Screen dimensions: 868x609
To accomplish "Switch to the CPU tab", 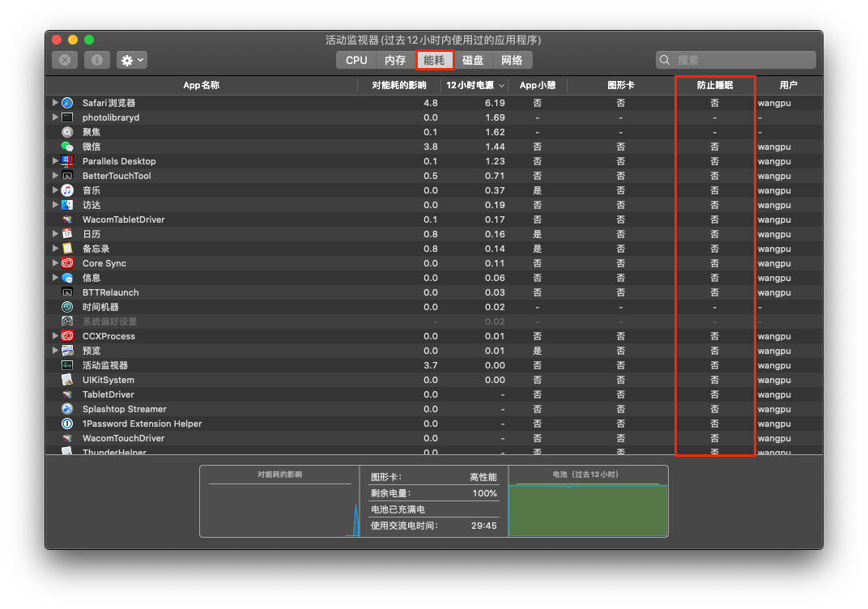I will point(356,60).
